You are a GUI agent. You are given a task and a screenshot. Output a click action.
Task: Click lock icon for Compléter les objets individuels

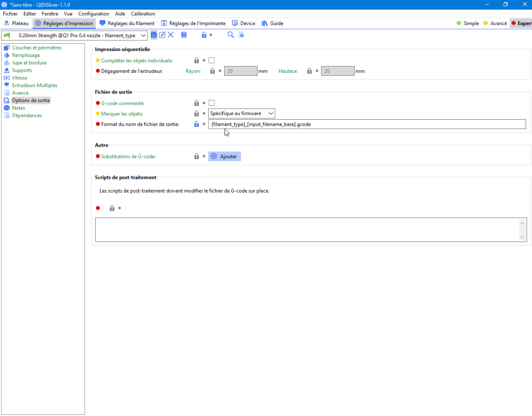point(196,61)
